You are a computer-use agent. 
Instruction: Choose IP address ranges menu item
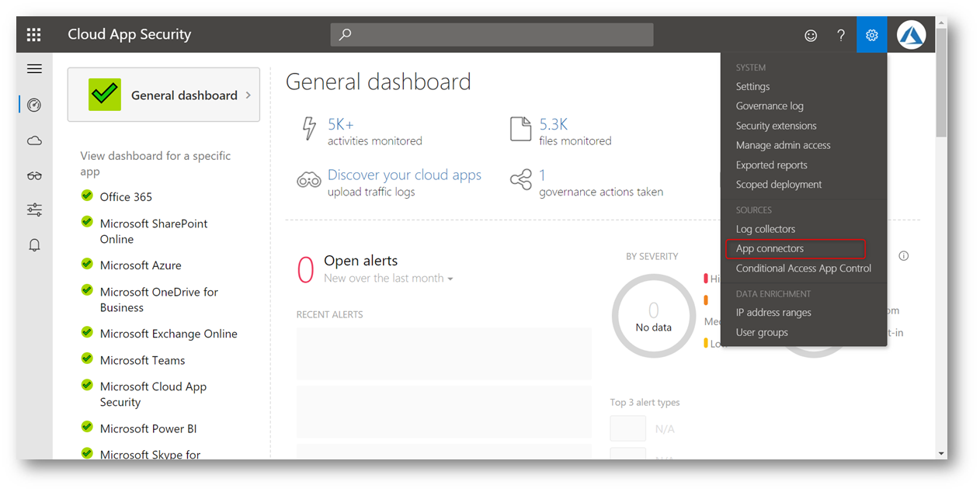coord(773,313)
